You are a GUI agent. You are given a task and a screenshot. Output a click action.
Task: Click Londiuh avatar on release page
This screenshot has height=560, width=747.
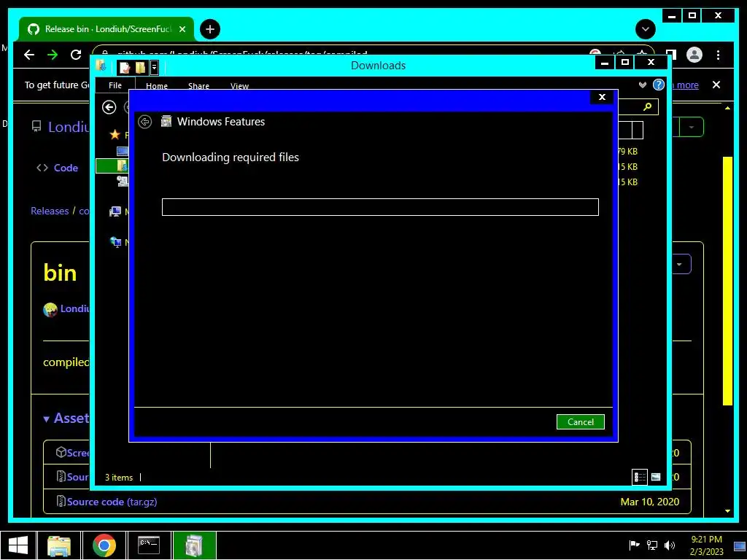(50, 309)
